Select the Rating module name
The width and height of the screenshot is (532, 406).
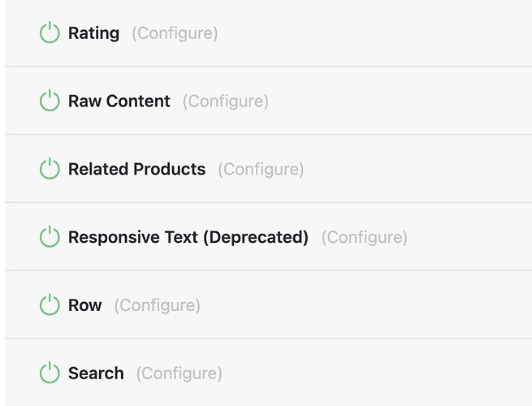click(93, 33)
